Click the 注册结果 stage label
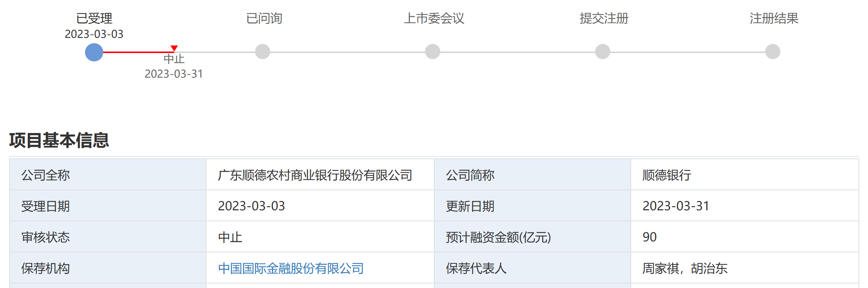The width and height of the screenshot is (868, 288). point(774,18)
